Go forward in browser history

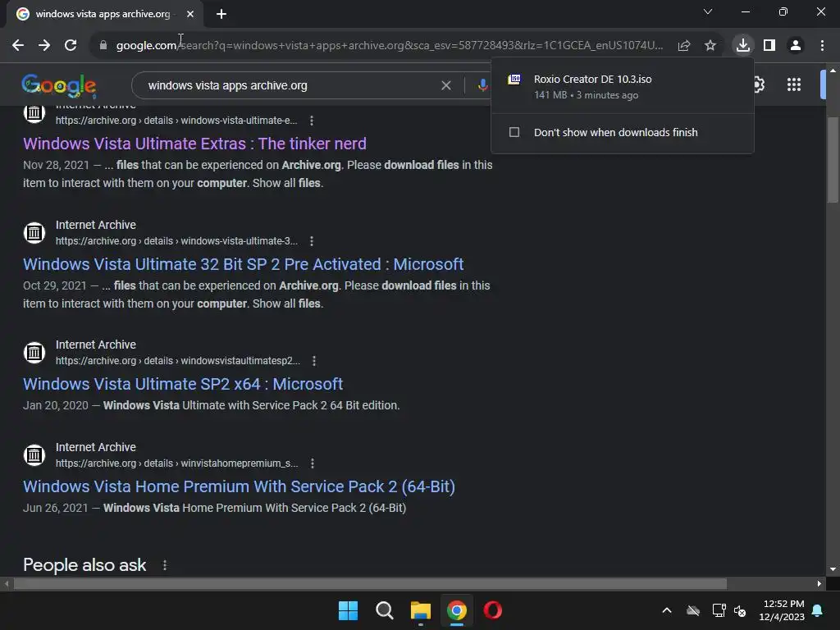click(44, 45)
